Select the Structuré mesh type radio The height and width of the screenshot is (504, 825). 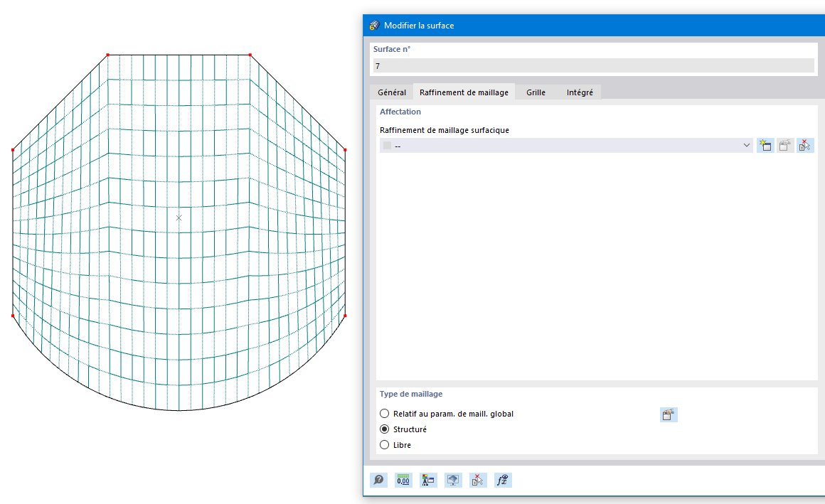pyautogui.click(x=385, y=429)
